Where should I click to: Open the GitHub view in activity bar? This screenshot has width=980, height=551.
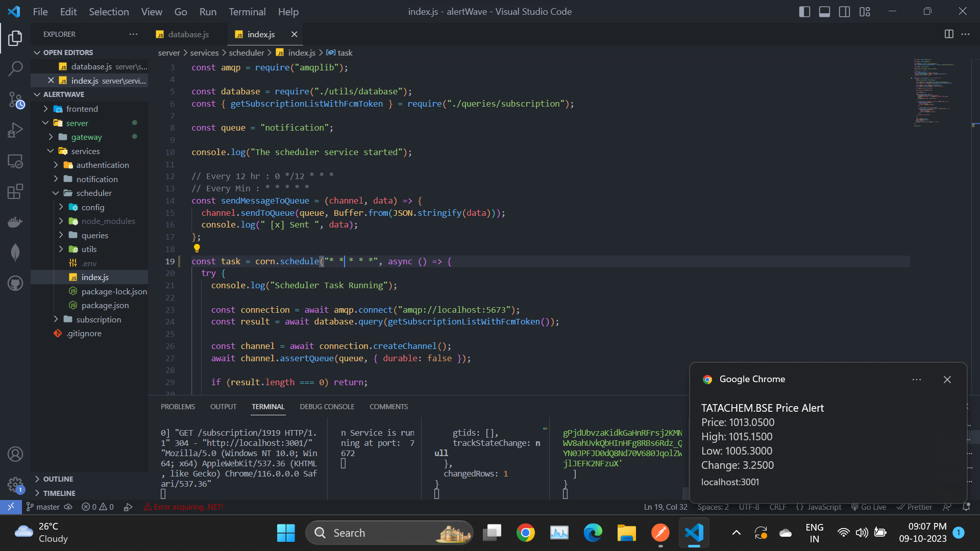click(15, 283)
